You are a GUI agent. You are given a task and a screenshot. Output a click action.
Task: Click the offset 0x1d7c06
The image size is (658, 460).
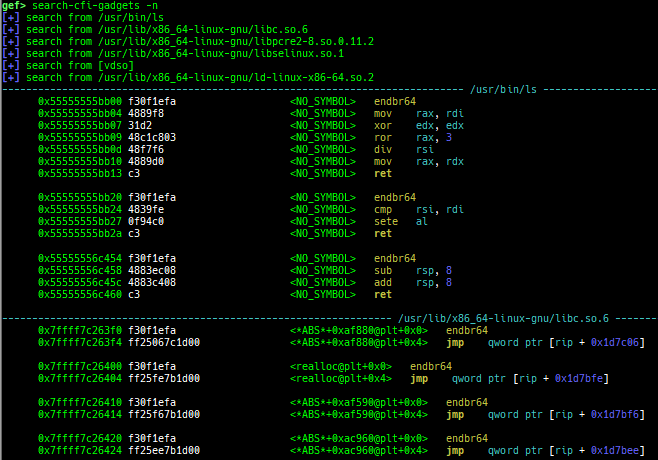615,342
